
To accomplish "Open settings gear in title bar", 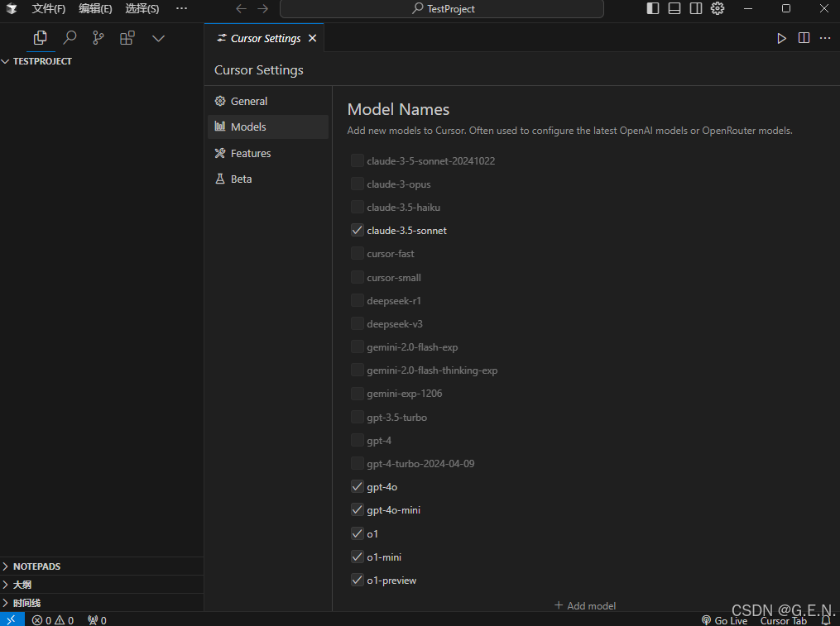I will (718, 8).
